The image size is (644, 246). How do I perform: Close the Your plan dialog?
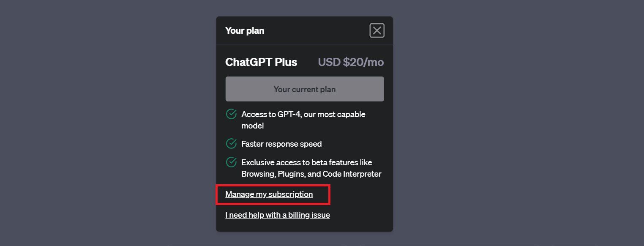(x=377, y=30)
